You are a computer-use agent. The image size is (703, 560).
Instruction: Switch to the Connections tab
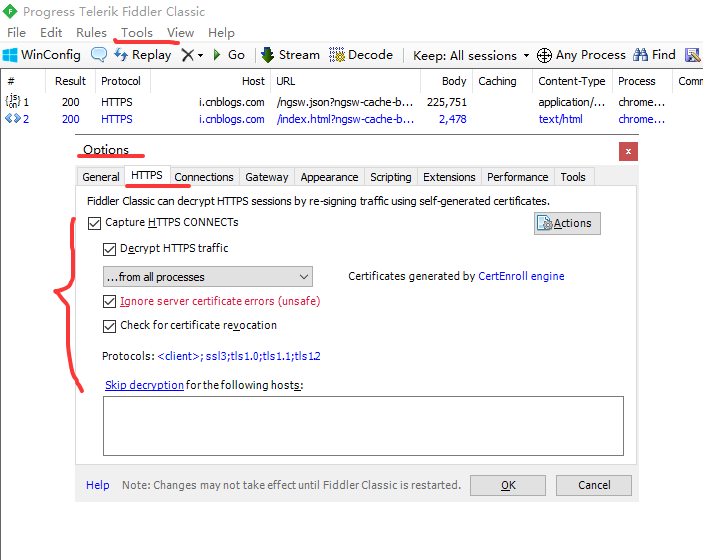204,177
